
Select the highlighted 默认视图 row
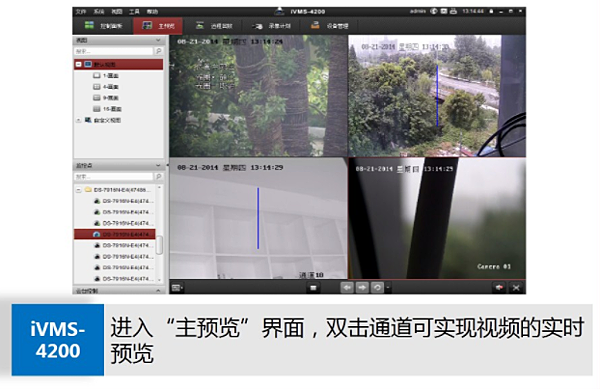click(119, 64)
